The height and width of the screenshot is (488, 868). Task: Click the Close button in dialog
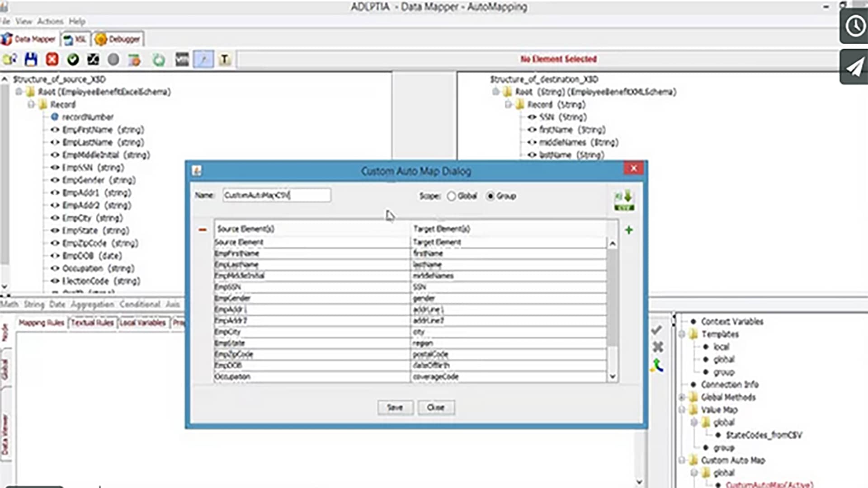coord(436,408)
